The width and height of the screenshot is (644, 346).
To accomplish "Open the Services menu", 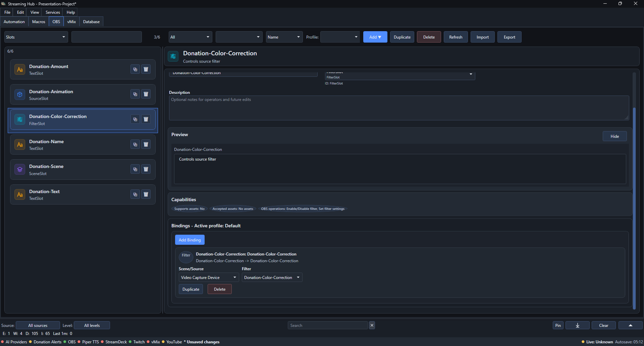I will 53,12.
